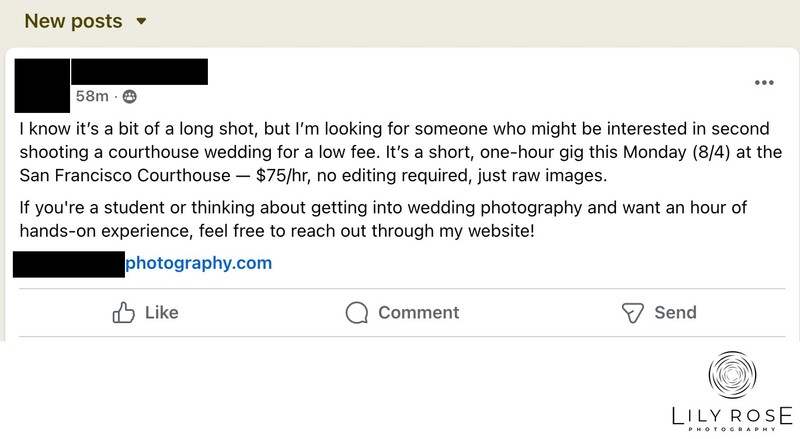Screen dimensions: 800x439
Task: Click the redacted part of the website URL
Action: pyautogui.click(x=69, y=264)
